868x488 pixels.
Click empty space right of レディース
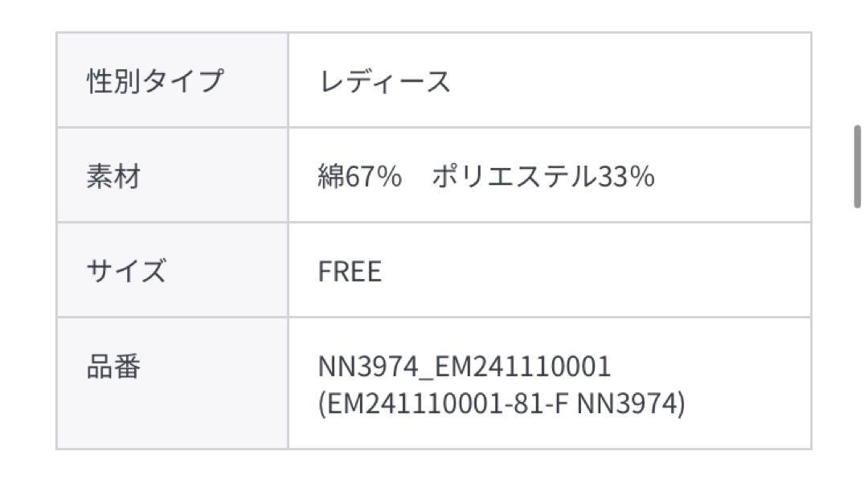631,81
